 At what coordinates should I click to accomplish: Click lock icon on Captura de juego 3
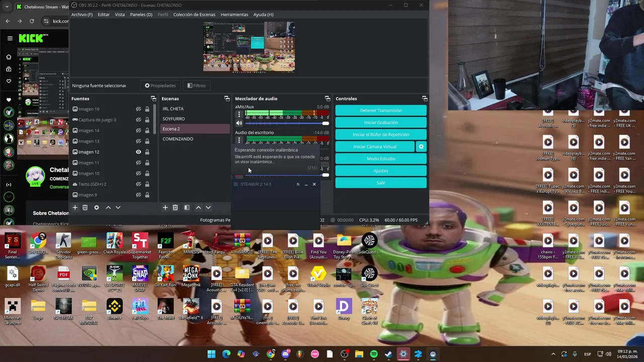(147, 120)
